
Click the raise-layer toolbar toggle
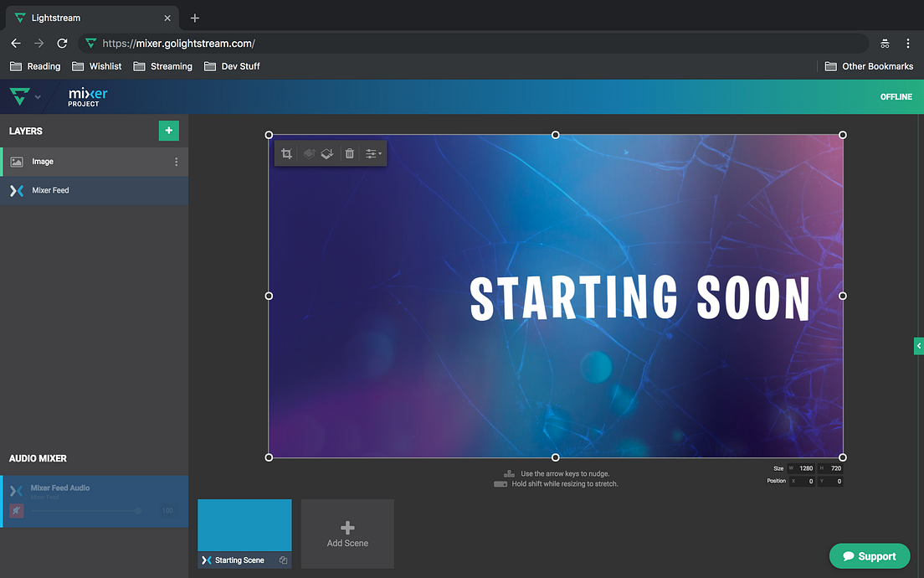click(x=310, y=153)
